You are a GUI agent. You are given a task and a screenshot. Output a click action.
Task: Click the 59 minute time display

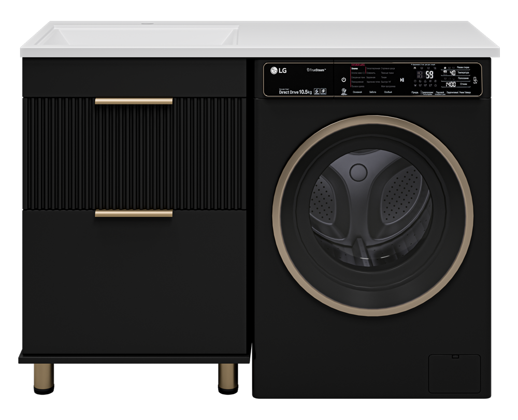(429, 74)
